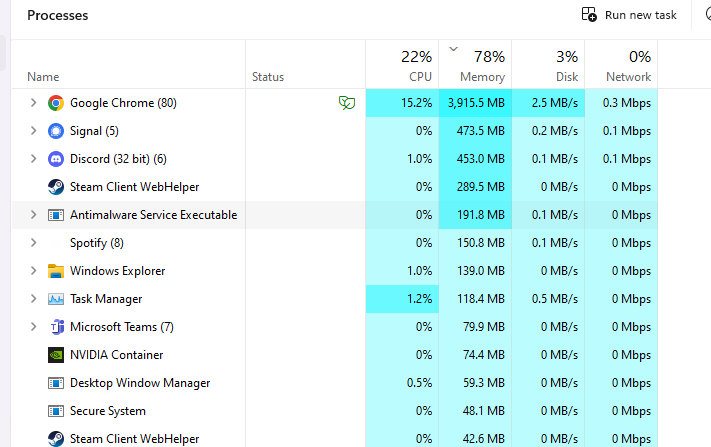The width and height of the screenshot is (711, 447).
Task: Click the Google Chrome icon
Action: coord(56,103)
